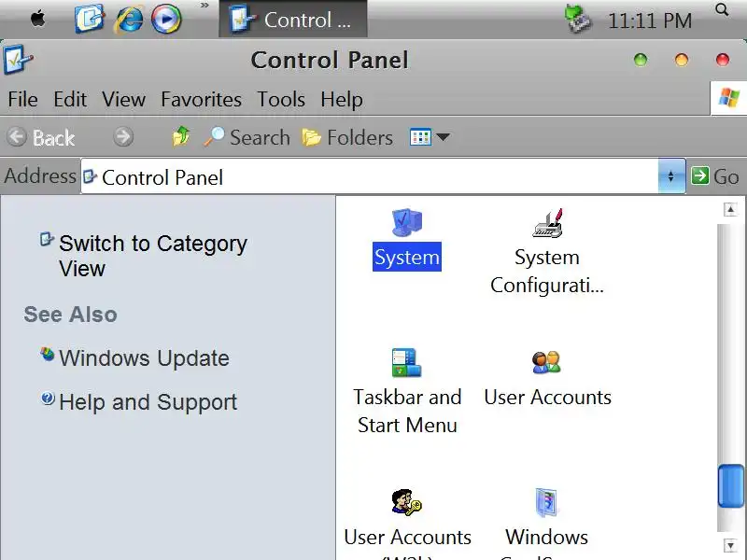Click the scrollbar up arrow

click(730, 209)
